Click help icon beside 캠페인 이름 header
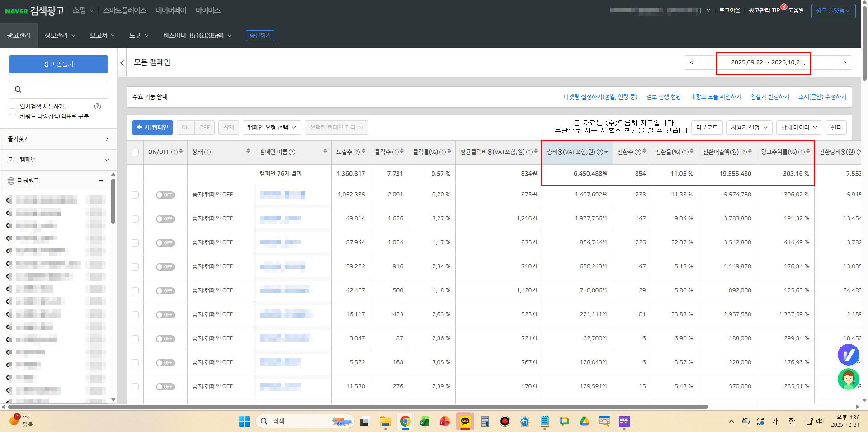 pyautogui.click(x=292, y=152)
